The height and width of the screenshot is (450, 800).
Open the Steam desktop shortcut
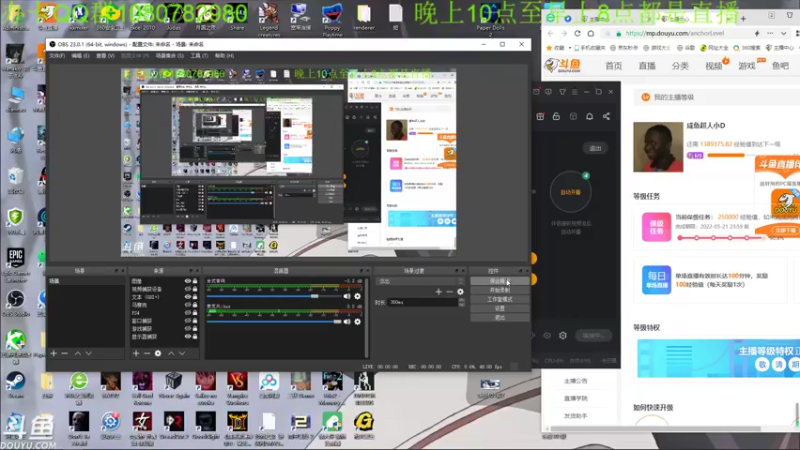click(15, 384)
